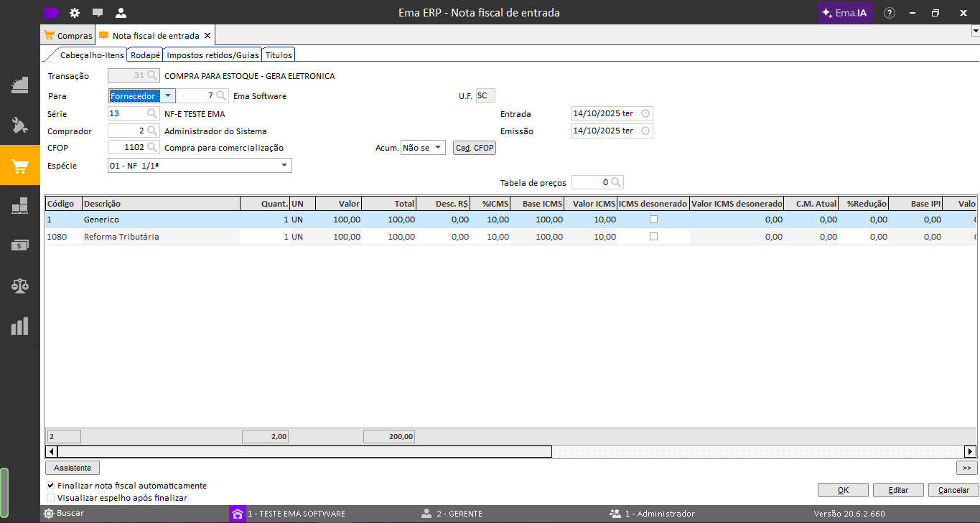The image size is (980, 523).
Task: Click the user profile icon in title bar
Action: tap(121, 13)
